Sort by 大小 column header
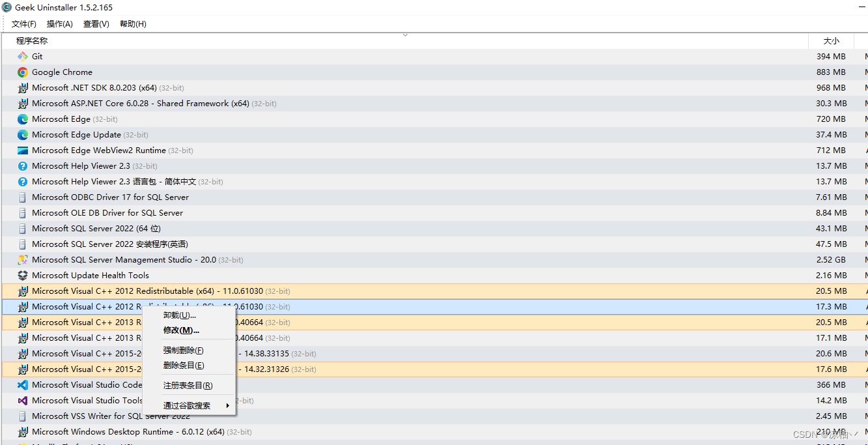Image resolution: width=868 pixels, height=445 pixels. [x=832, y=40]
